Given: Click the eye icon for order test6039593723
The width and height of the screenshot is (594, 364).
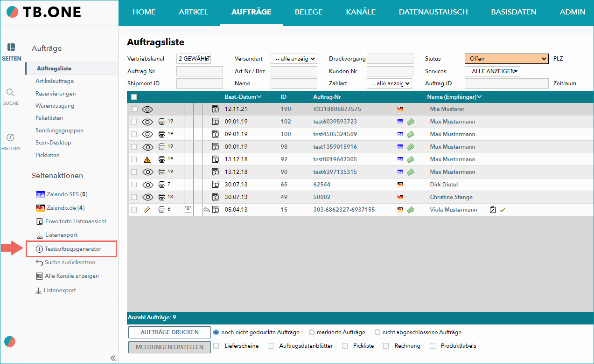Looking at the screenshot, I should pos(147,122).
